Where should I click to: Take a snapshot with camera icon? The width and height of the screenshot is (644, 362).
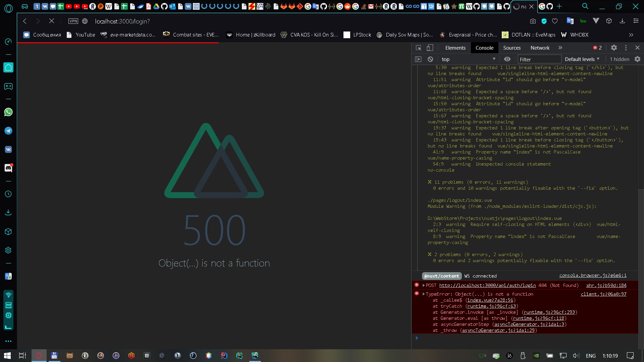(533, 21)
